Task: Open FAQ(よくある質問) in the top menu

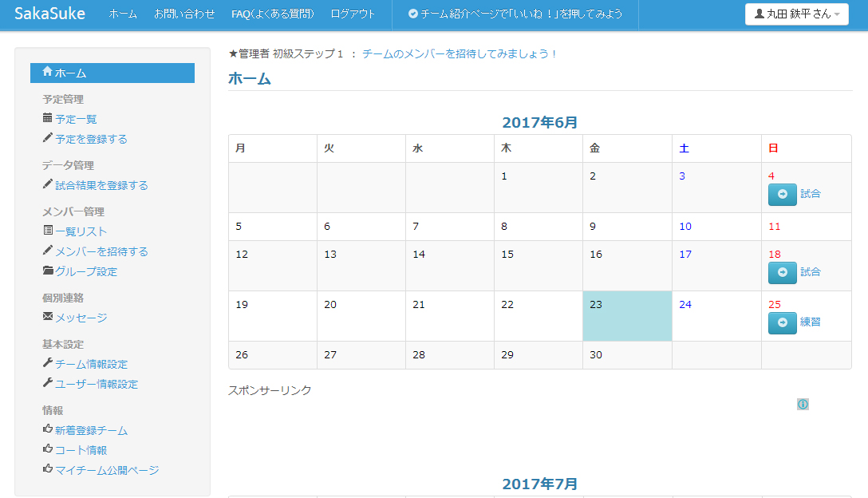Action: pyautogui.click(x=272, y=14)
